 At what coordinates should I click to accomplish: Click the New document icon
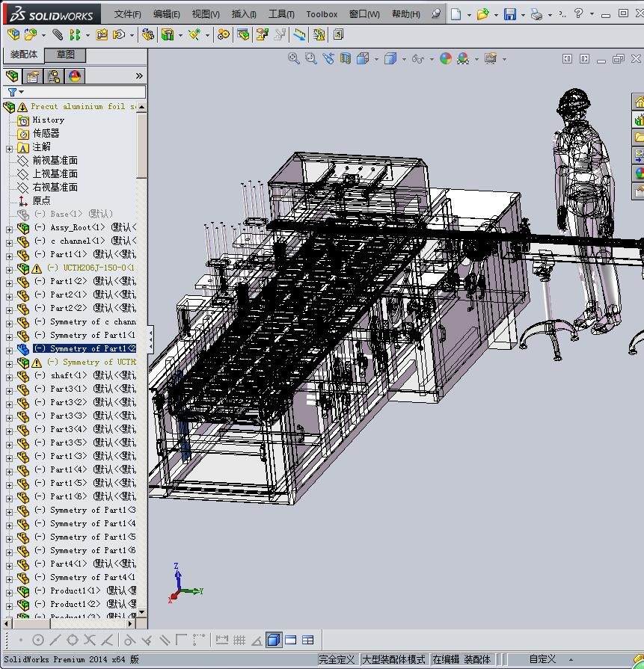456,14
